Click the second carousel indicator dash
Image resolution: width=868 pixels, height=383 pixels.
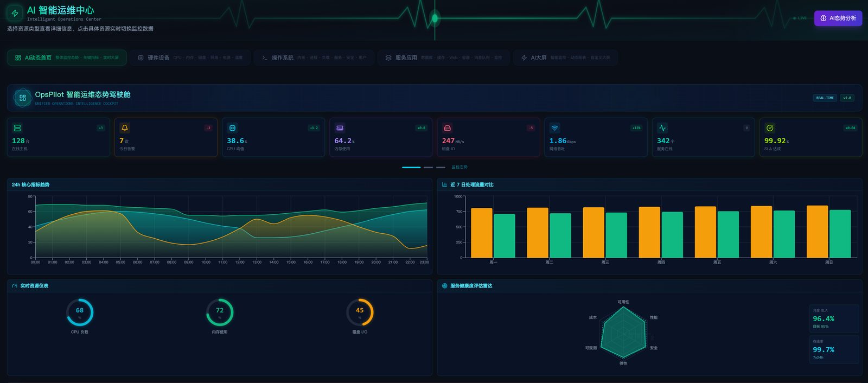tap(429, 167)
